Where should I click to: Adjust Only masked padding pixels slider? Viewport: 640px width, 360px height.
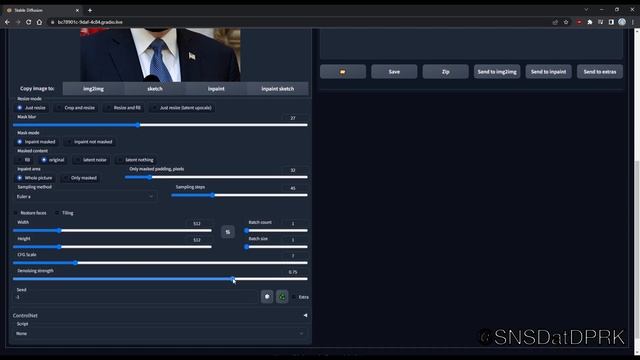click(x=216, y=177)
